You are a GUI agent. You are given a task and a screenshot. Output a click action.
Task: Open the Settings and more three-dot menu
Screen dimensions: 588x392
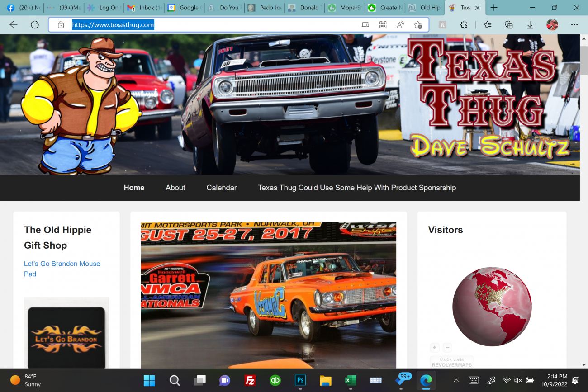(574, 25)
